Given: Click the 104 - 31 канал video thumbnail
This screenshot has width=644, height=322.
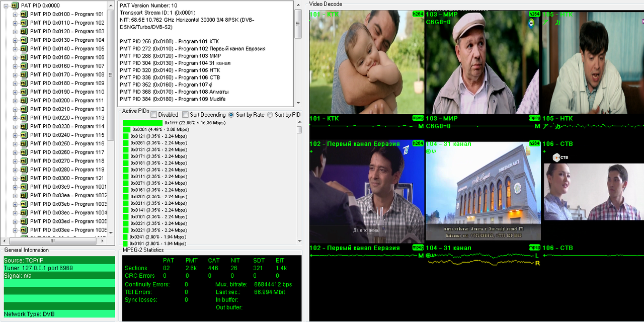Looking at the screenshot, I should click(x=483, y=191).
